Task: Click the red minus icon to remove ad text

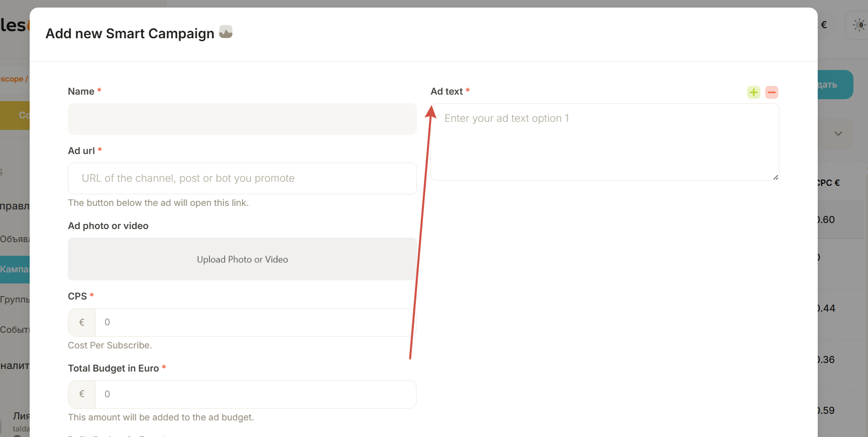Action: click(x=771, y=92)
